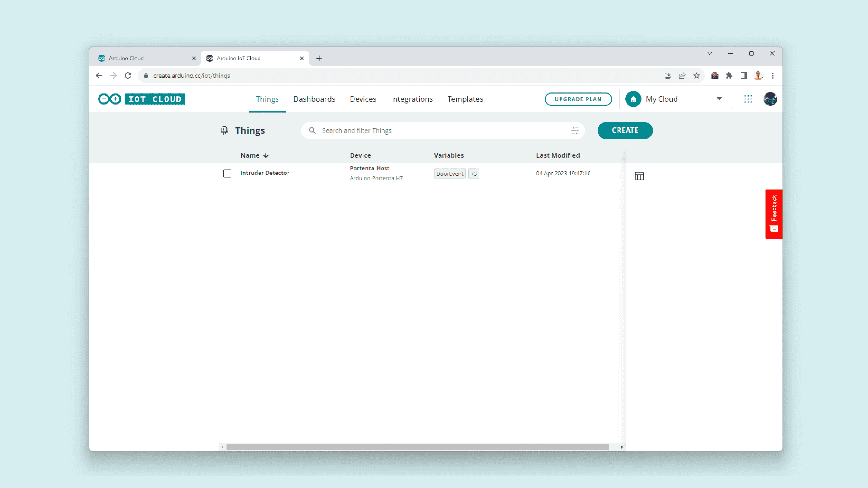The image size is (868, 488).
Task: Reload the page
Action: point(128,75)
